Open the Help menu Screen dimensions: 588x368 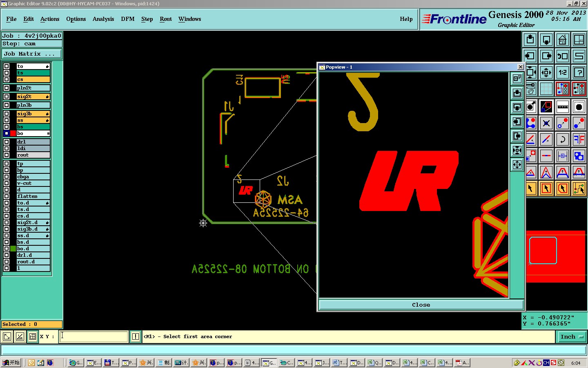click(x=406, y=19)
